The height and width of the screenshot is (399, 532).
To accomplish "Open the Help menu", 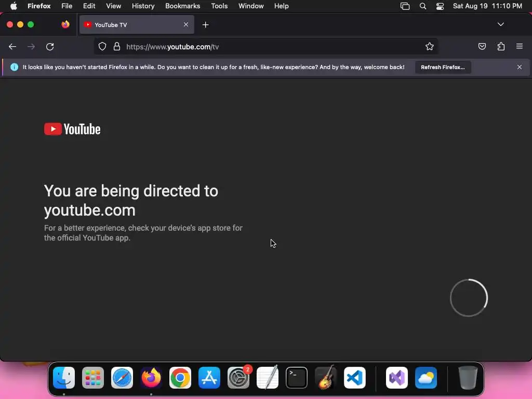I will click(x=281, y=6).
